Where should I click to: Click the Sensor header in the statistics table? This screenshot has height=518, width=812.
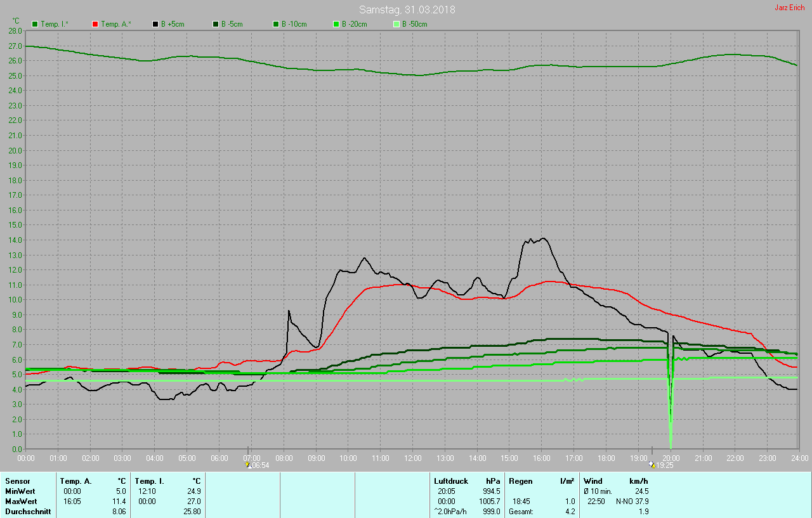click(x=18, y=481)
